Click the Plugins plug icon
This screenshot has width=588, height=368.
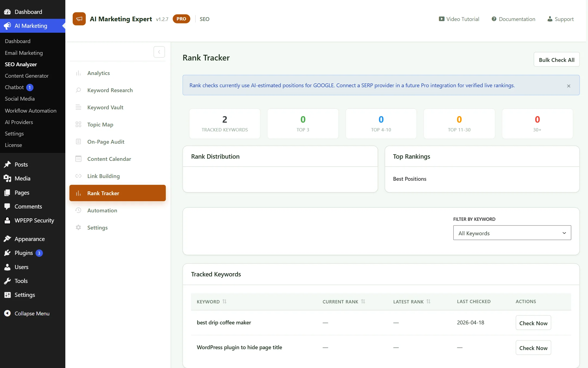click(x=7, y=253)
